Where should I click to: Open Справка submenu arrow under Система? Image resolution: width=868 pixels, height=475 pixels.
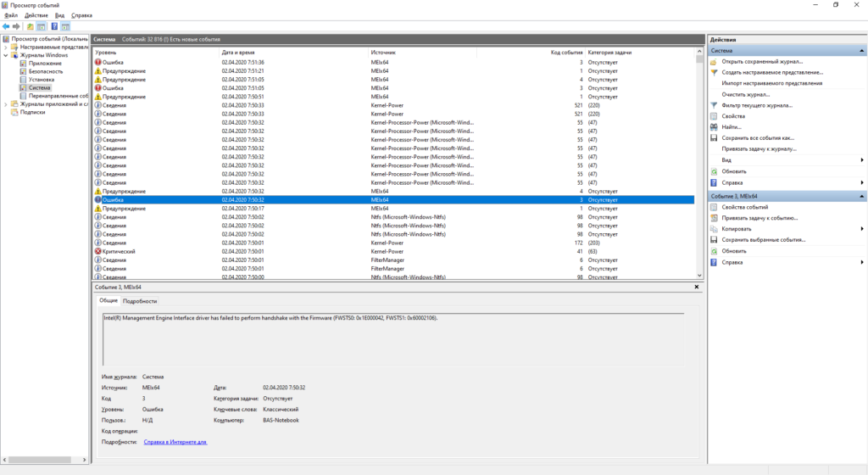(x=862, y=182)
